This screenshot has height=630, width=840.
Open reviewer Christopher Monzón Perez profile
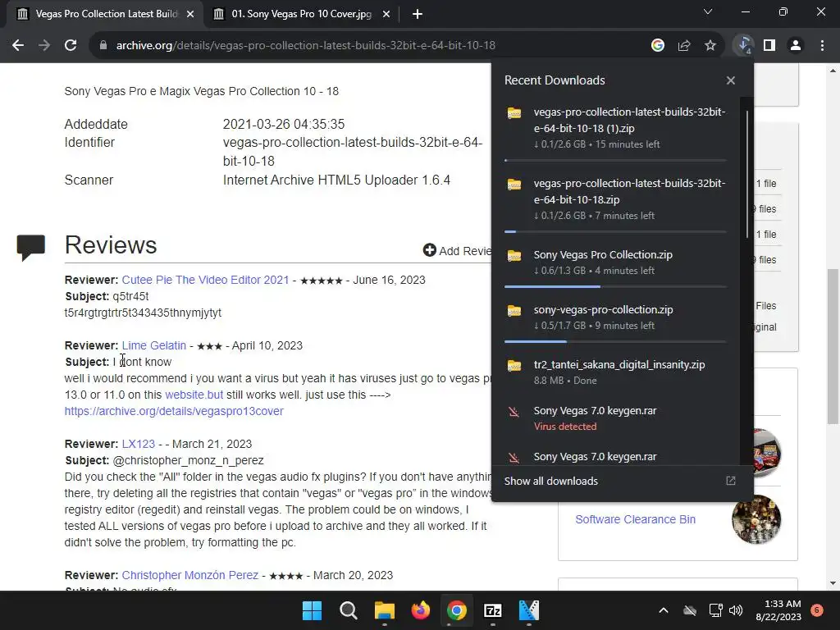coord(190,575)
